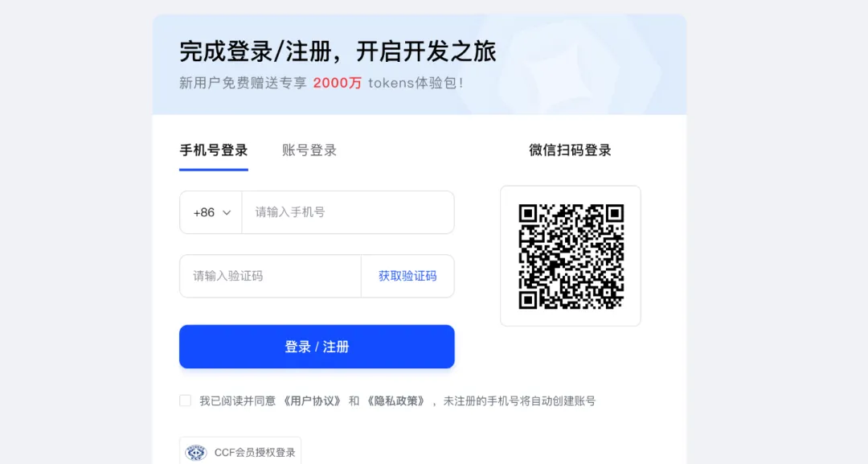Switch to the 手机号登录 tab
This screenshot has width=868, height=464.
214,150
